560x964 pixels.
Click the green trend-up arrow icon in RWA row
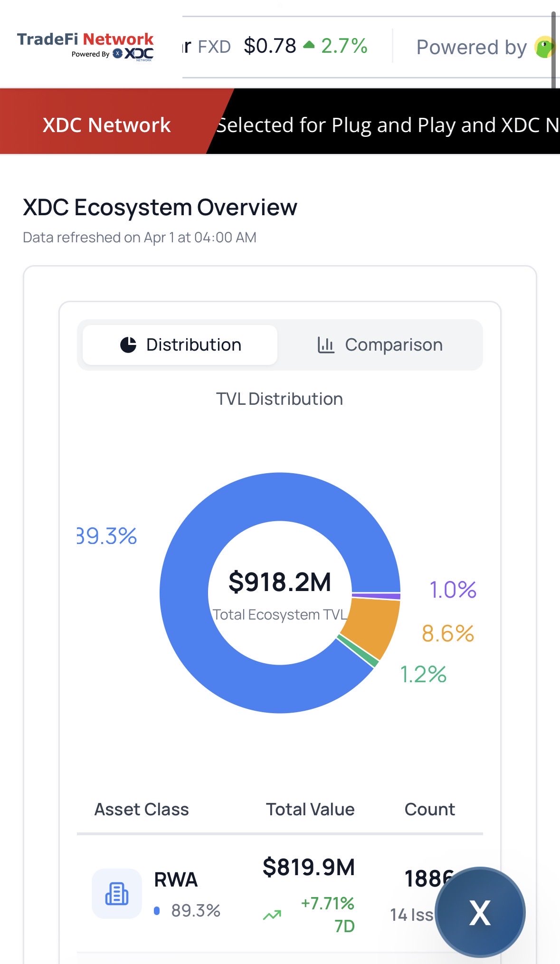[x=272, y=915]
